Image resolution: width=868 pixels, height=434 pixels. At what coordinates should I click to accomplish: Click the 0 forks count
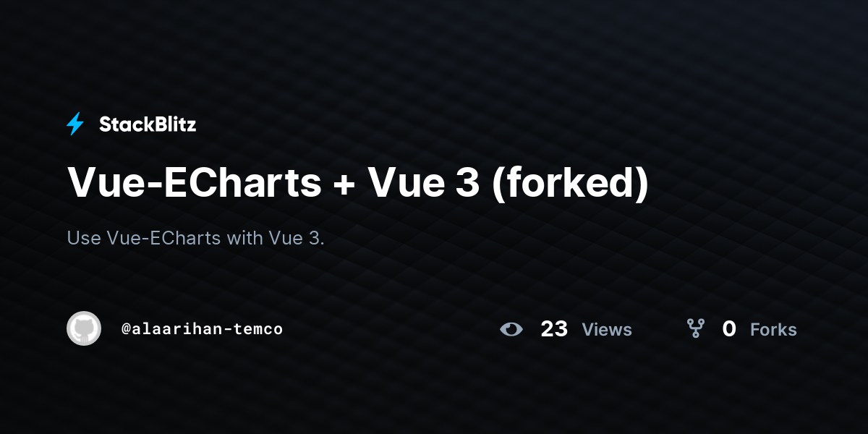[x=729, y=329]
